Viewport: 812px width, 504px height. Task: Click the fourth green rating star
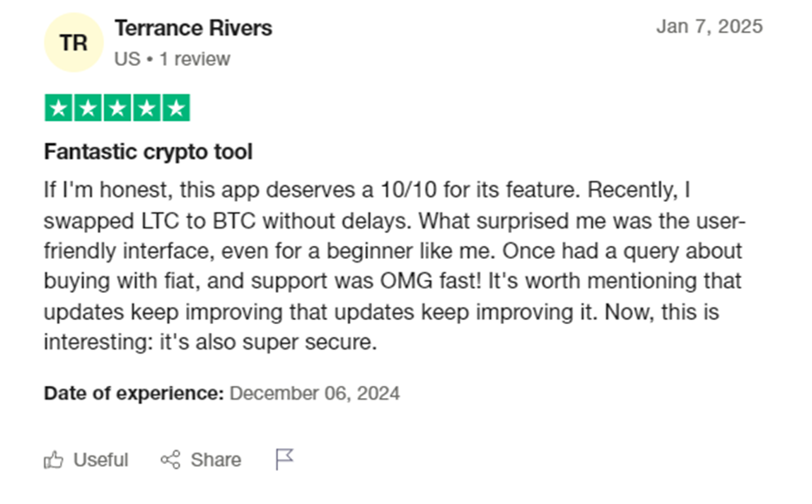[x=147, y=108]
